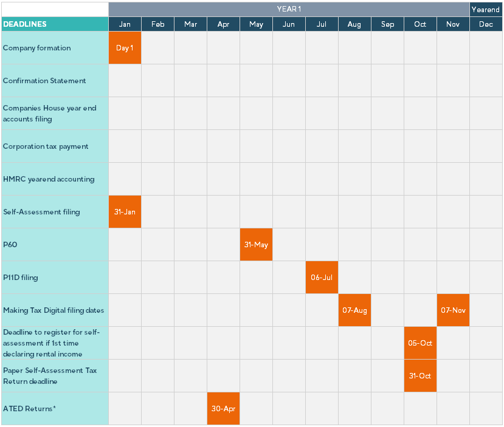This screenshot has width=504, height=427.
Task: Select the 31-Oct paper return cell
Action: (420, 376)
